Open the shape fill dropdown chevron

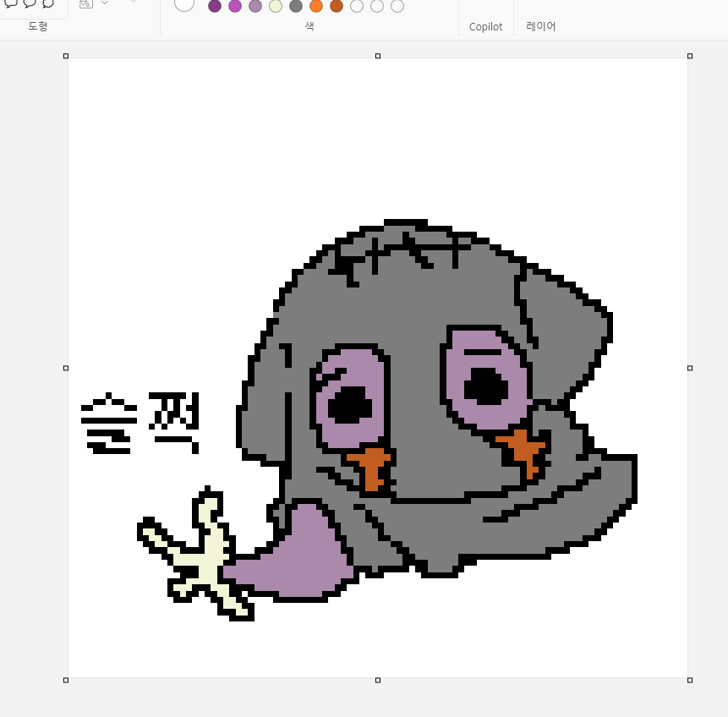click(105, 3)
